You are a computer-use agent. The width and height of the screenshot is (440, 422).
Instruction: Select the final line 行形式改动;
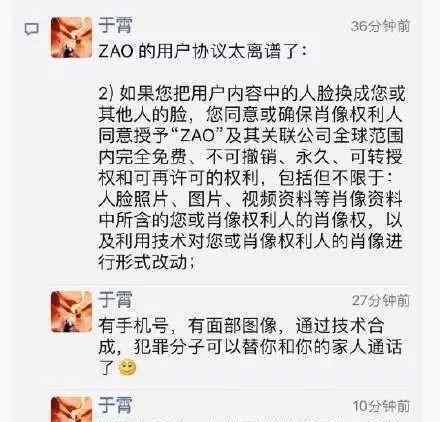coord(147,262)
